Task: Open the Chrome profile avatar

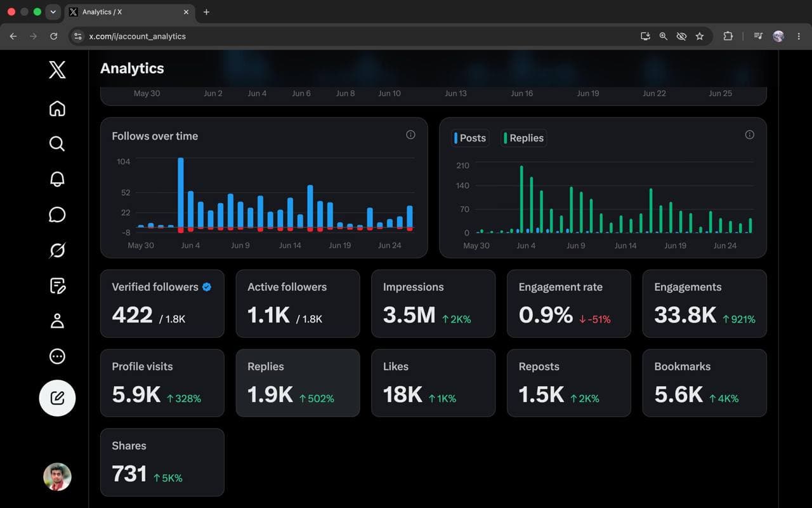Action: [x=778, y=36]
